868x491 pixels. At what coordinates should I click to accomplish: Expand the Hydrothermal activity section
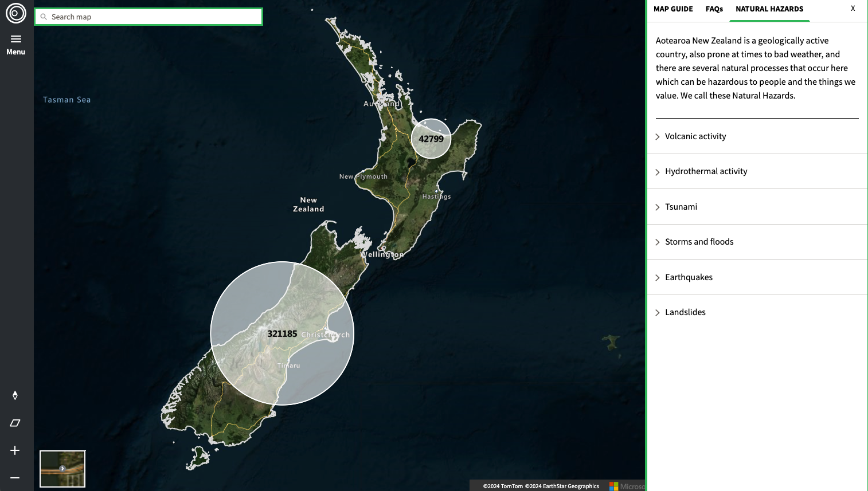[757, 171]
